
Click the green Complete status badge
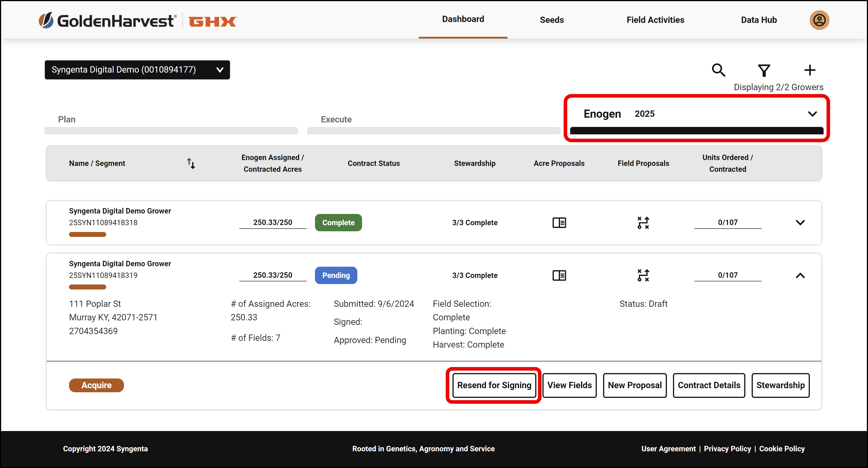pos(338,223)
